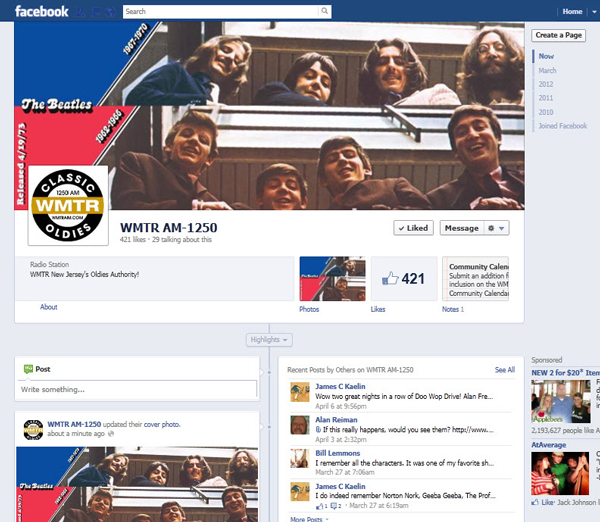Open the About link
The height and width of the screenshot is (522, 600).
coord(49,307)
